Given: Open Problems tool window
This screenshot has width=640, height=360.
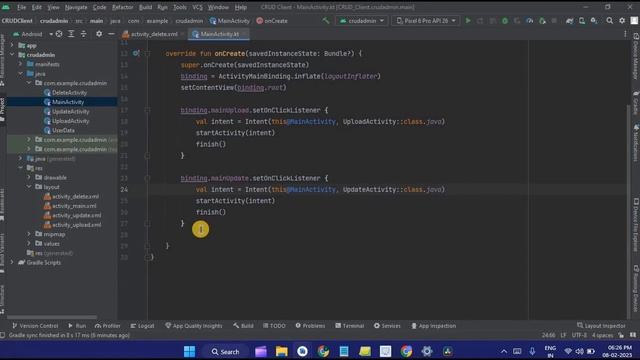Looking at the screenshot, I should click(x=310, y=326).
